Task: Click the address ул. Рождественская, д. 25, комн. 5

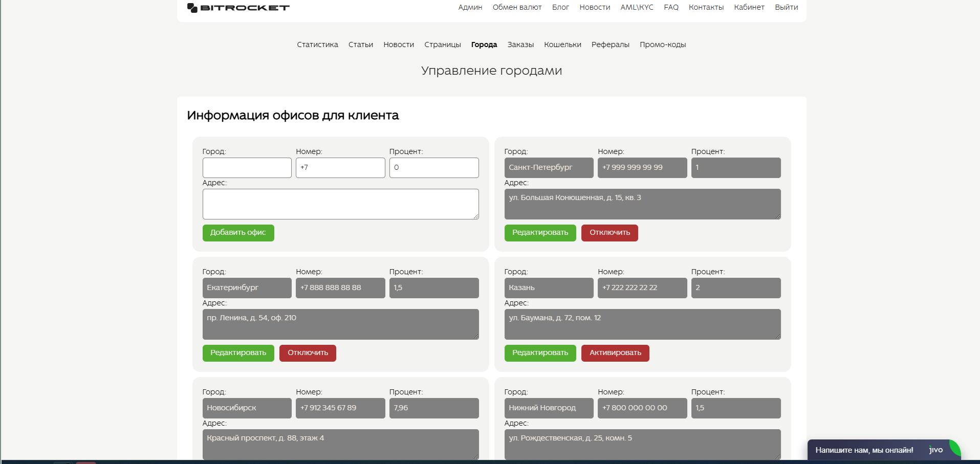Action: pyautogui.click(x=643, y=445)
